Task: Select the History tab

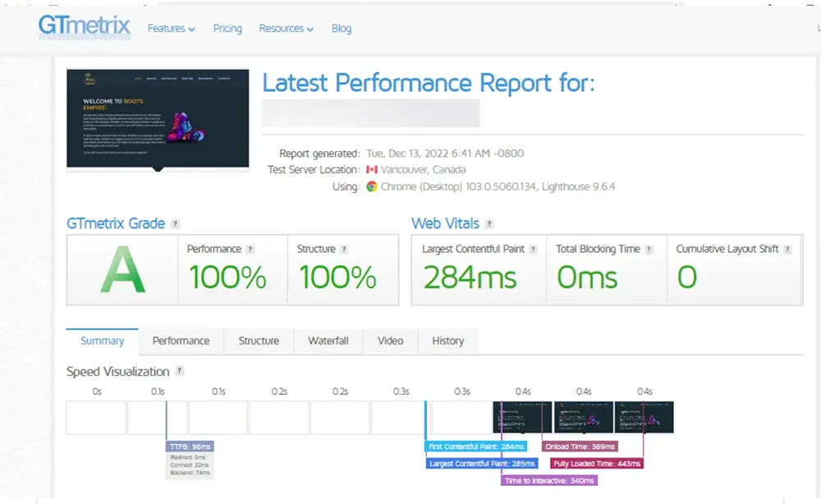Action: tap(448, 341)
